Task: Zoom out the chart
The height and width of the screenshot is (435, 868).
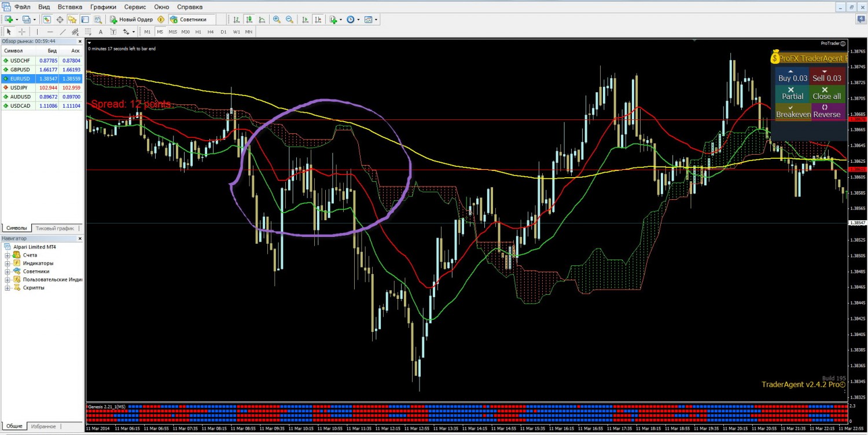Action: click(289, 19)
